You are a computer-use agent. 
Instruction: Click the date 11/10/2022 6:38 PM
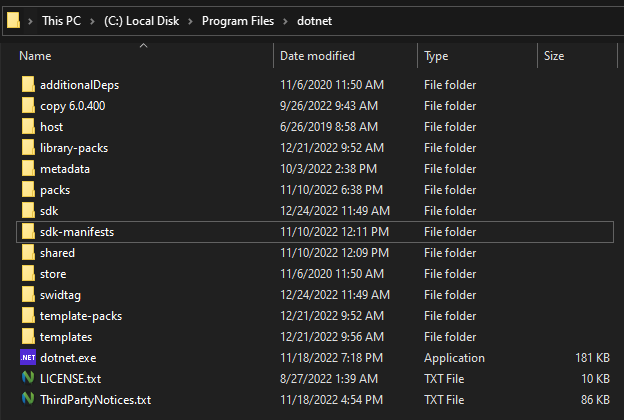pos(332,190)
